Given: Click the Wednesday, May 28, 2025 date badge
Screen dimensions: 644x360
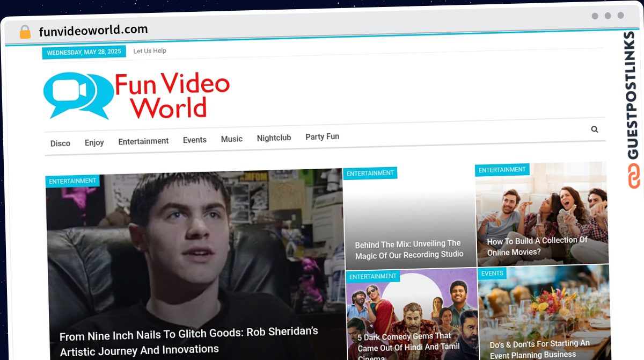Looking at the screenshot, I should [x=84, y=52].
